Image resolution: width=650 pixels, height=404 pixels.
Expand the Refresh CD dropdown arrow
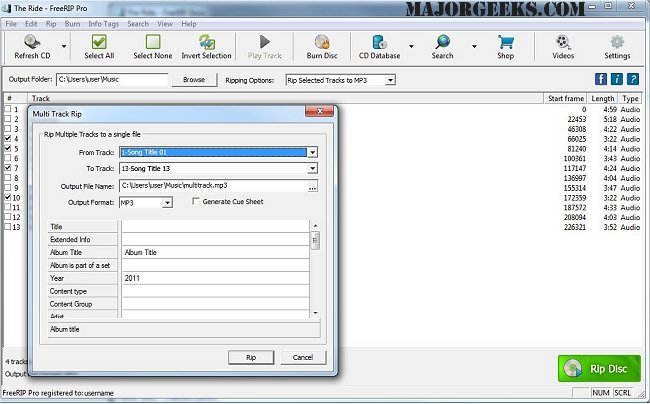pos(64,46)
